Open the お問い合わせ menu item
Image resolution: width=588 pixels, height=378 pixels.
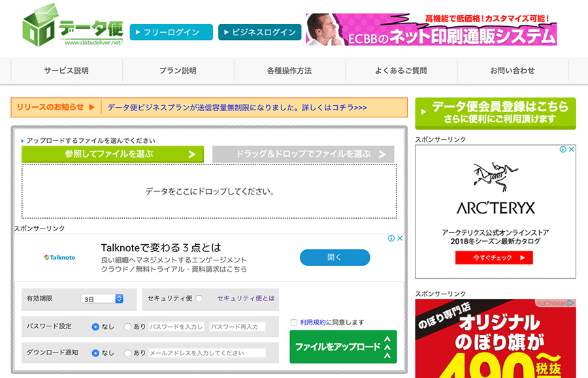[x=513, y=71]
